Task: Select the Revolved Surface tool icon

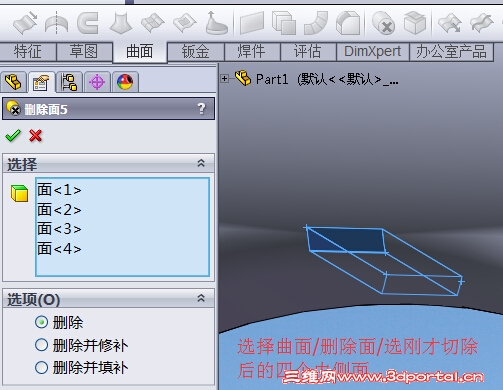Action: coord(56,23)
